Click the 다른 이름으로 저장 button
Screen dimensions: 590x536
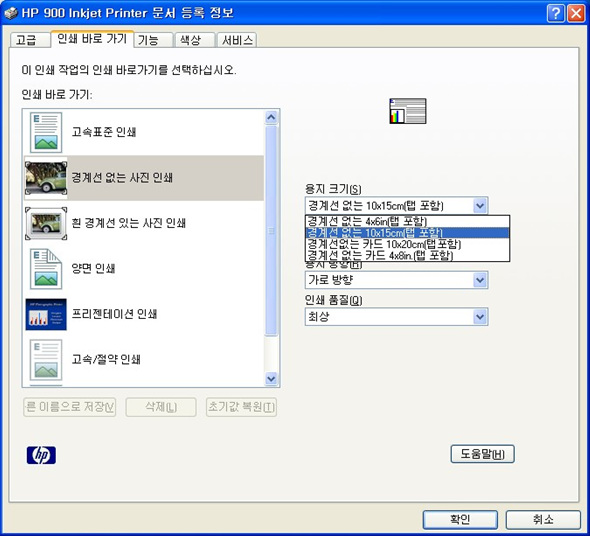[x=70, y=407]
